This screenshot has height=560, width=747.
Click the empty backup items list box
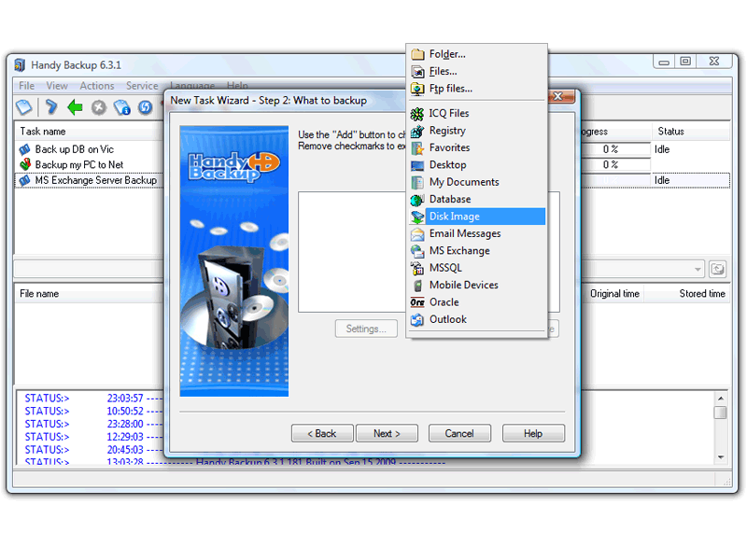pyautogui.click(x=352, y=252)
